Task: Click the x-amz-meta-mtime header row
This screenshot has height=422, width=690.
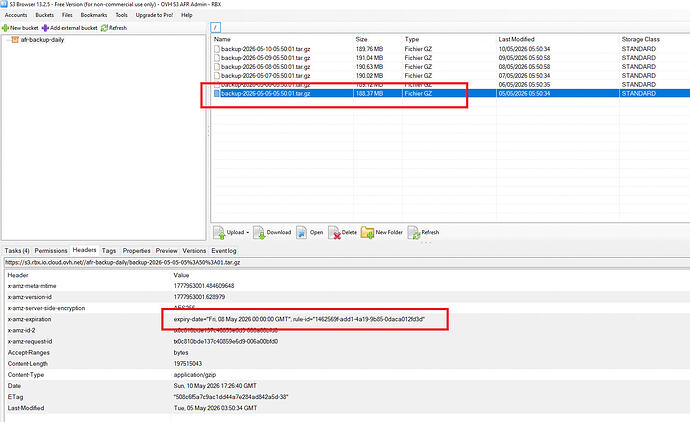Action: click(x=347, y=286)
